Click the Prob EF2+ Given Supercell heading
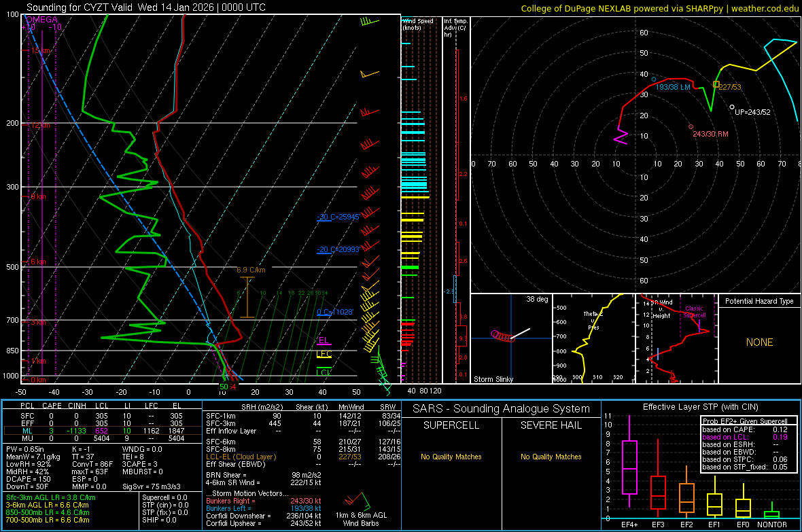This screenshot has width=802, height=532. [x=745, y=421]
